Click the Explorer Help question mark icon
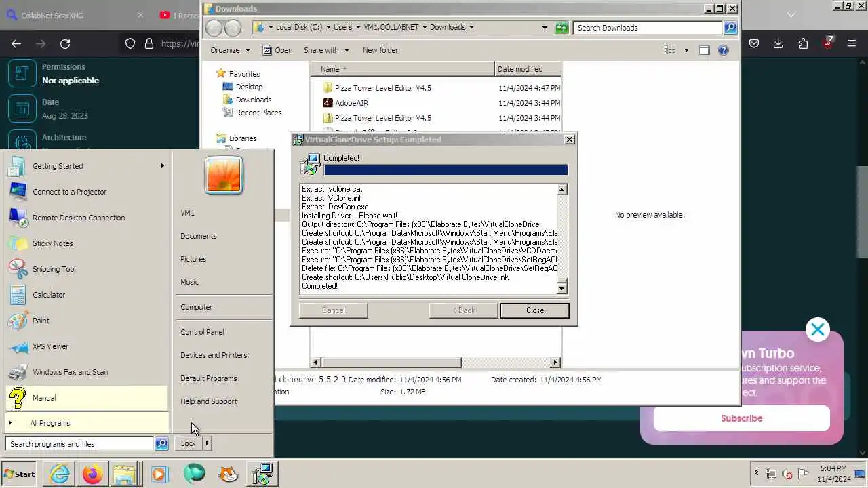Screen dimensions: 868x488 tap(723, 50)
